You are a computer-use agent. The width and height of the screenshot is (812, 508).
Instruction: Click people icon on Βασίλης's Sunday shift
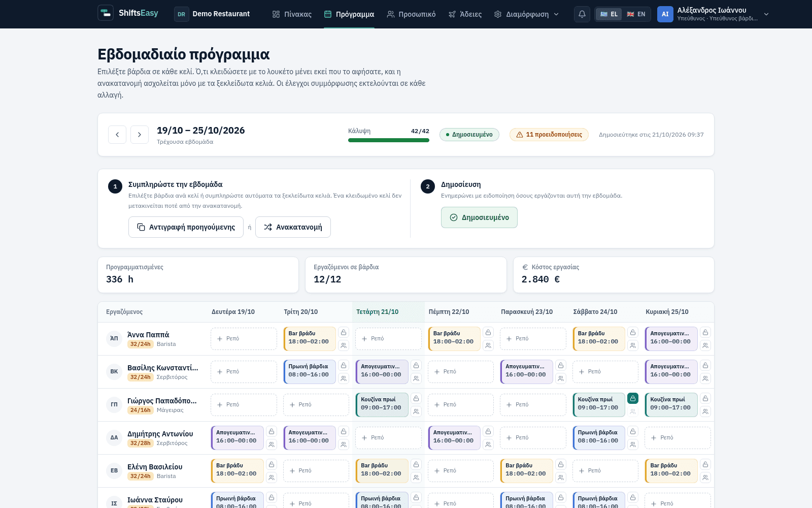[705, 378]
